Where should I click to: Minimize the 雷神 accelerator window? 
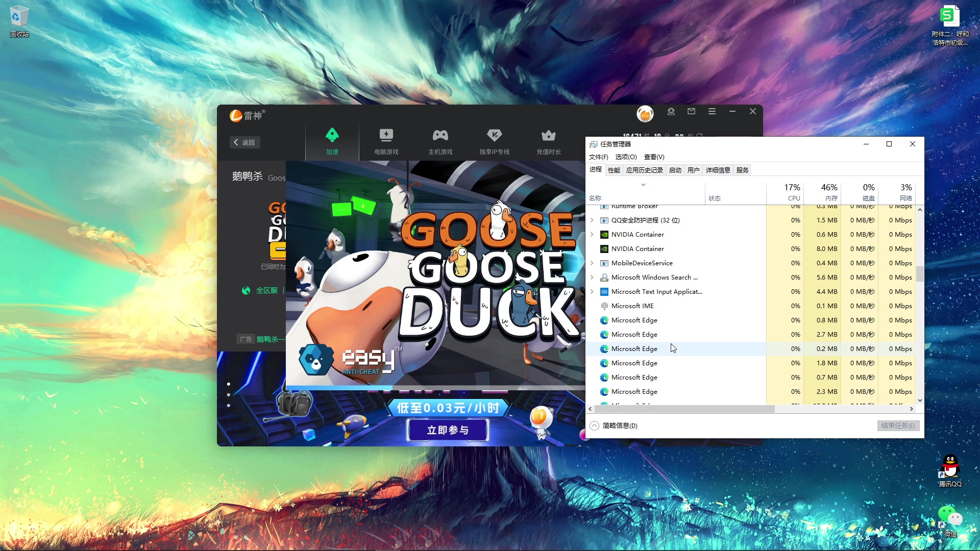tap(732, 111)
